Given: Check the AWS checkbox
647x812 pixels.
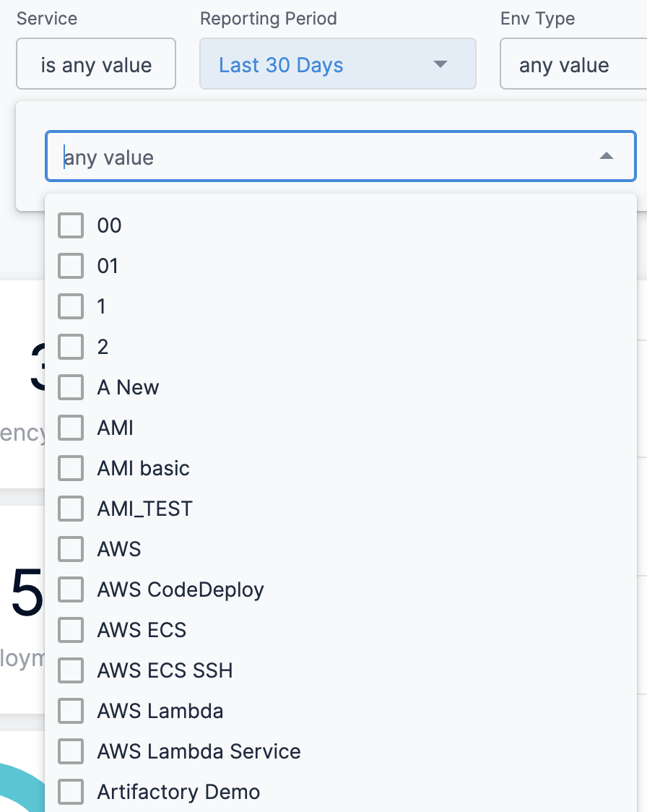Looking at the screenshot, I should [71, 549].
